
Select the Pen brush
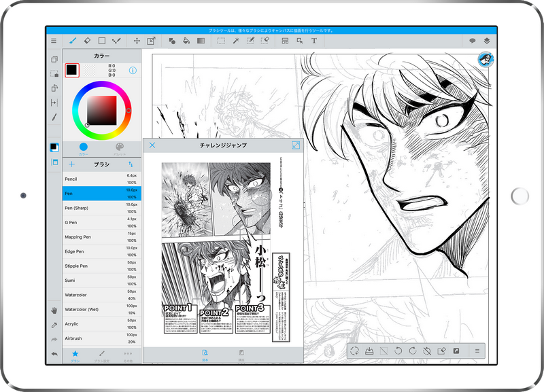(x=101, y=194)
